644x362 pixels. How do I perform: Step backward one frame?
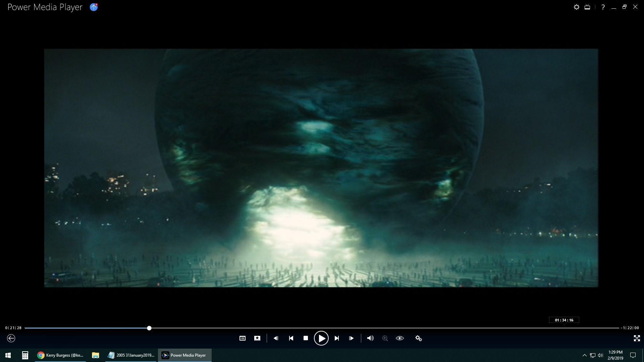click(x=276, y=338)
